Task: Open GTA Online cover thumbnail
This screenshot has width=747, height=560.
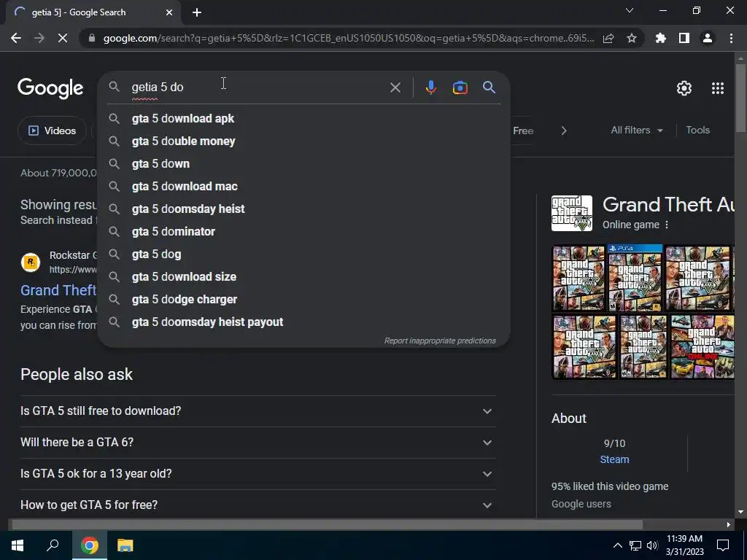Action: 702,346
